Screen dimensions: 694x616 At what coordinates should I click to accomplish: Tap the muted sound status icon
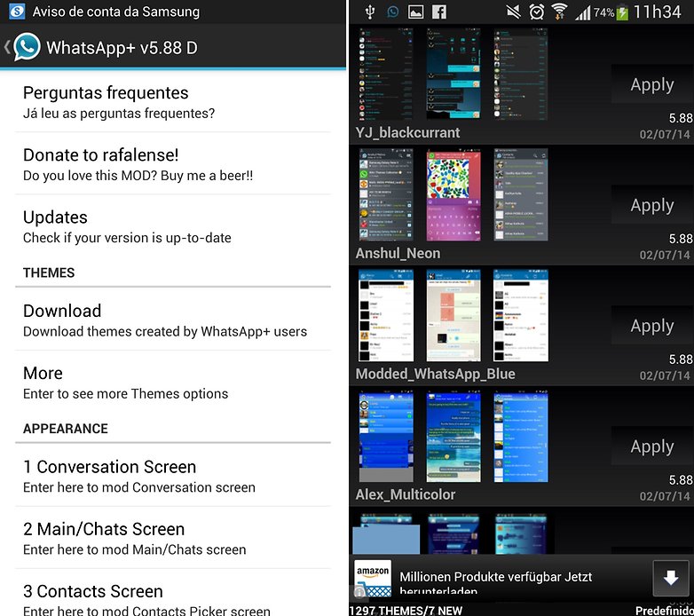point(514,12)
